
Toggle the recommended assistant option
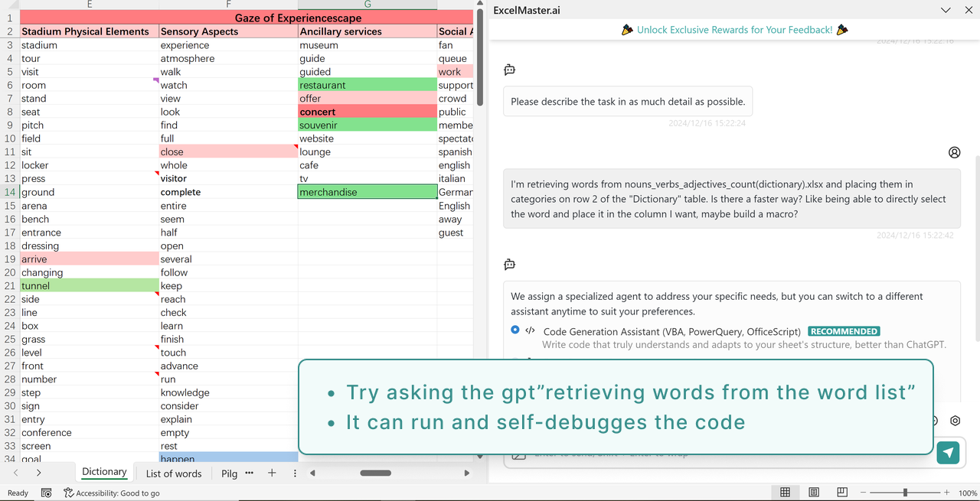coord(843,331)
